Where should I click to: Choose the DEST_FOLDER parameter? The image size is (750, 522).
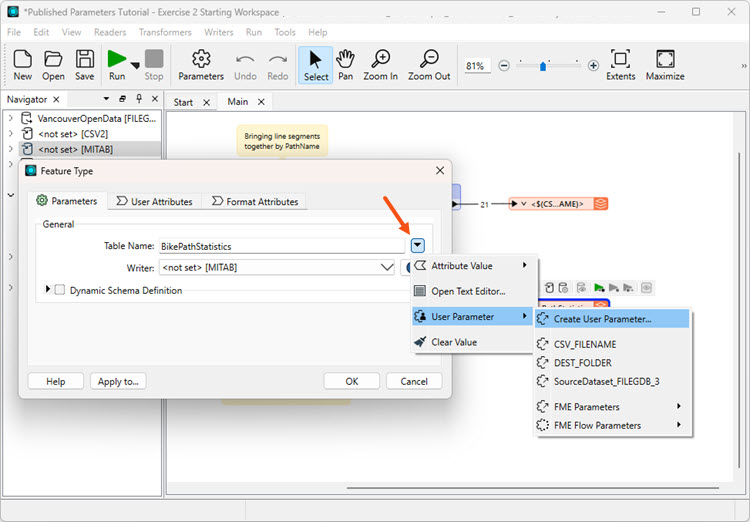612,363
